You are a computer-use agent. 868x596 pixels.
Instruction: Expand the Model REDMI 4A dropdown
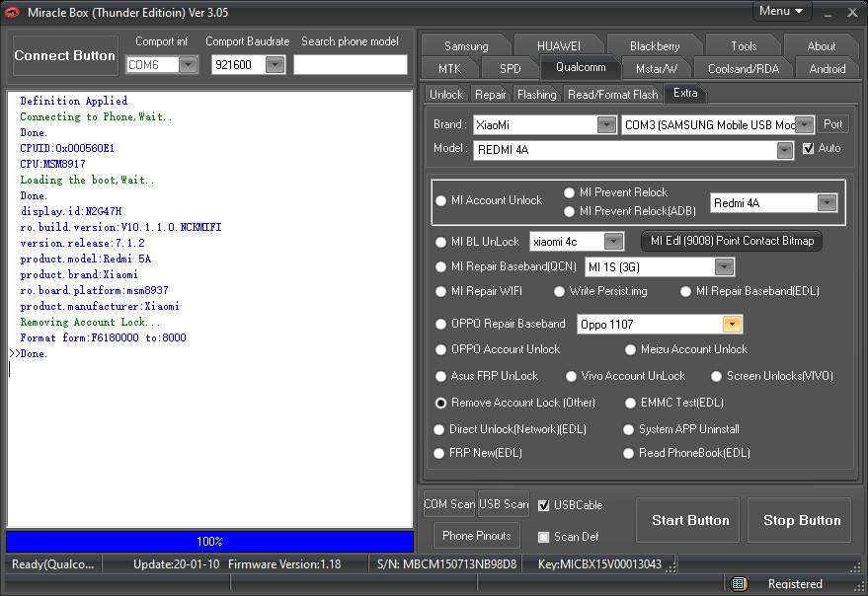[x=784, y=150]
